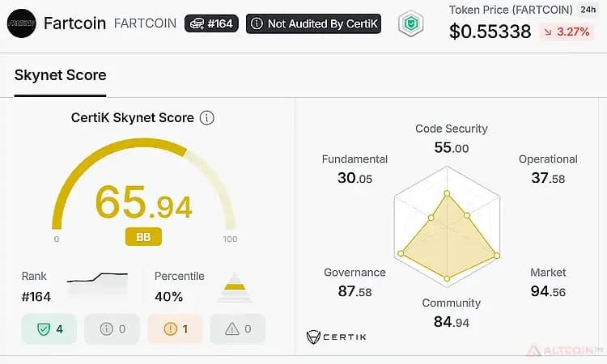This screenshot has height=364, width=607.
Task: Click the green hexagon shield verification icon
Action: pyautogui.click(x=410, y=23)
